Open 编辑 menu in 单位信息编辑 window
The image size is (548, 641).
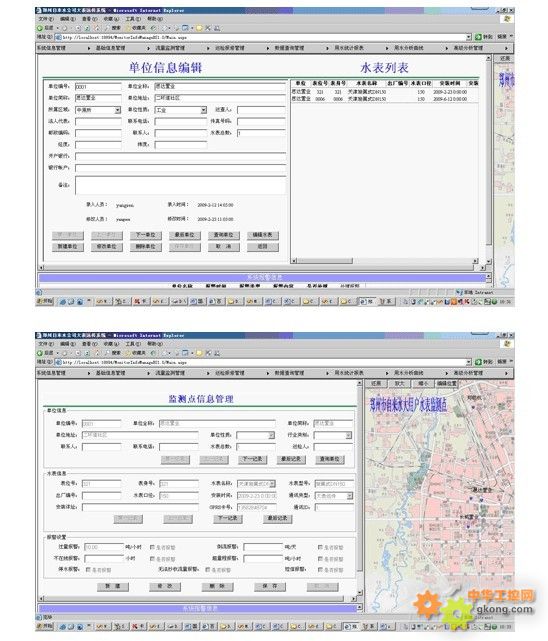tap(67, 19)
